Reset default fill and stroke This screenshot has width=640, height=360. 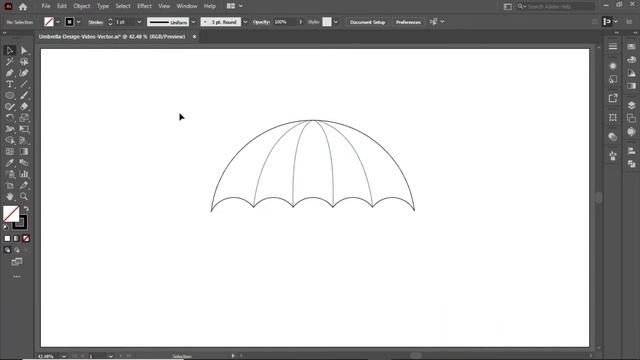(x=6, y=227)
